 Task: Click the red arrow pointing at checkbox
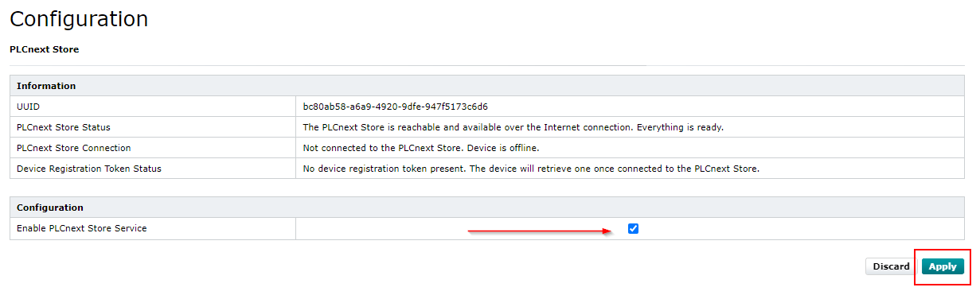click(540, 231)
